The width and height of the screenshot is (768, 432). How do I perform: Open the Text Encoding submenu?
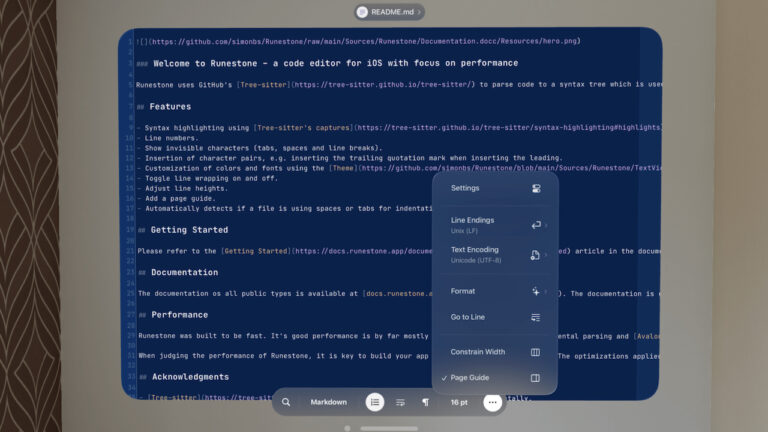click(495, 255)
